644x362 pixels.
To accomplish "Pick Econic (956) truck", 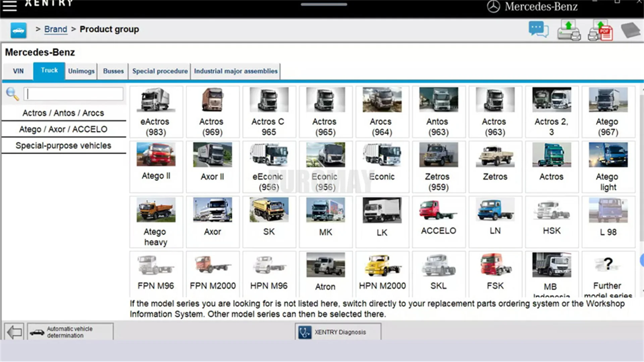I will [326, 167].
